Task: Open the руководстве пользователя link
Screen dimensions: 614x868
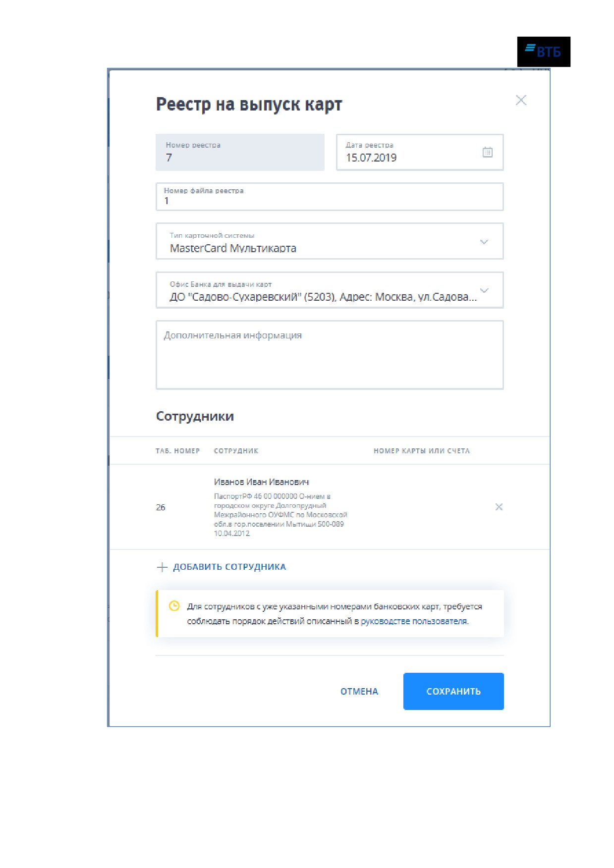Action: click(x=414, y=621)
